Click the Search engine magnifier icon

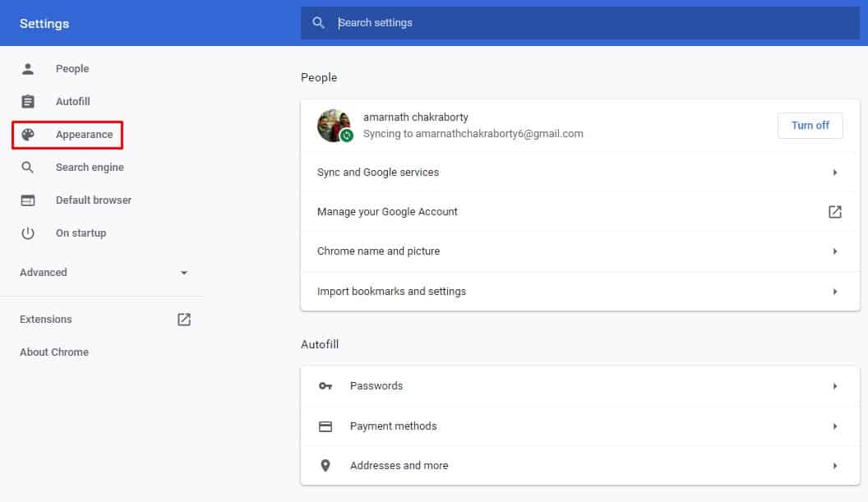(x=28, y=167)
